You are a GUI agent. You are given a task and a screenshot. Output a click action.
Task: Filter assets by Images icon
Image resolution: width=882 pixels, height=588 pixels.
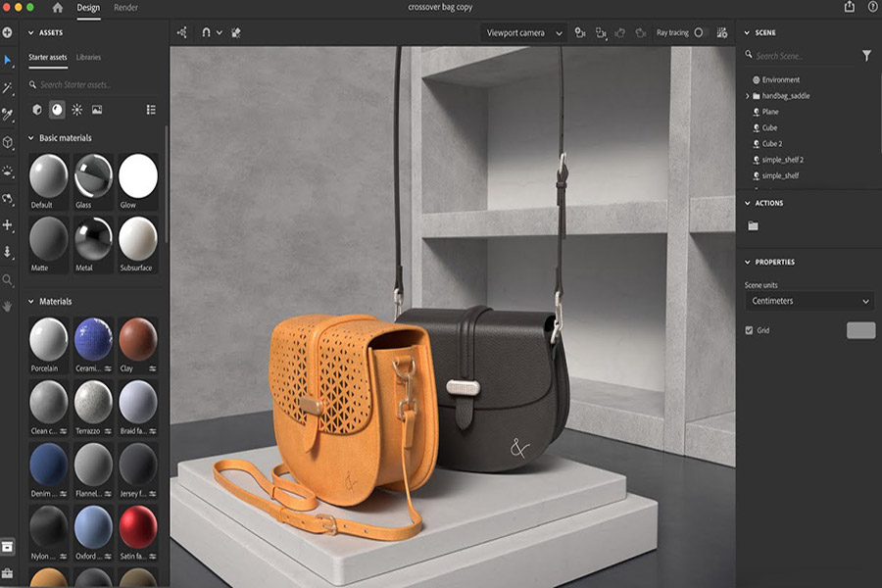97,110
